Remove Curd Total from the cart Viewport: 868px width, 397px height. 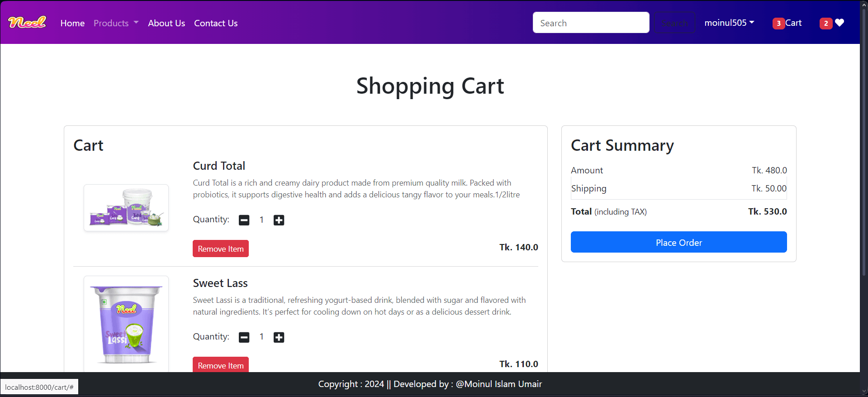pyautogui.click(x=221, y=249)
